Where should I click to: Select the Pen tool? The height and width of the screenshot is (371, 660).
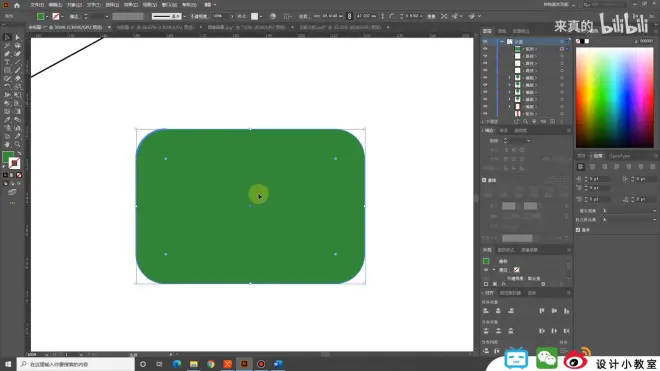[x=7, y=54]
